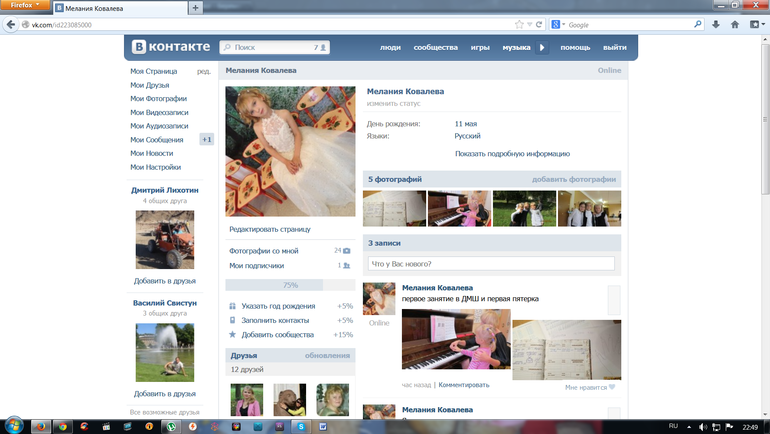Open Firefox downloads arrow icon

click(716, 25)
